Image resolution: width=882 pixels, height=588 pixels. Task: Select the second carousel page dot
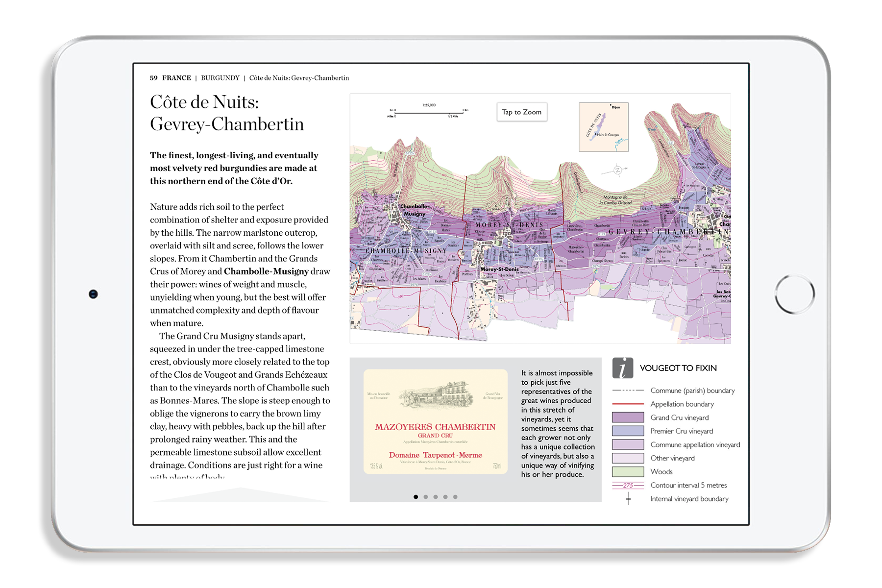click(426, 497)
